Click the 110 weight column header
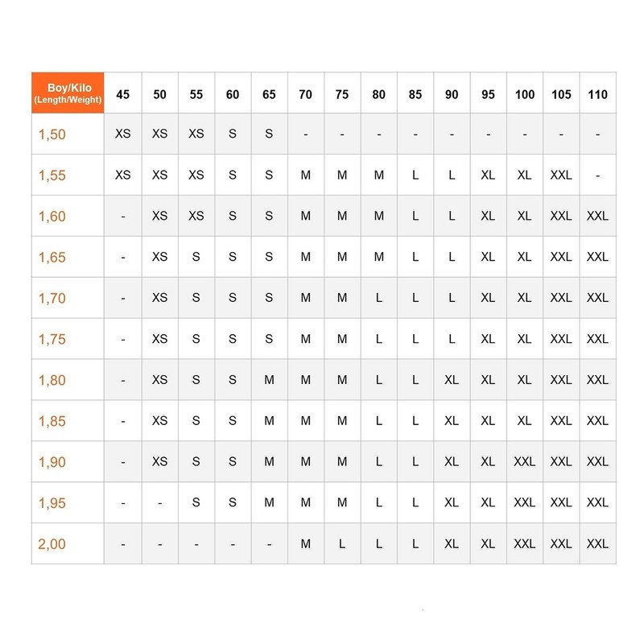 [597, 94]
